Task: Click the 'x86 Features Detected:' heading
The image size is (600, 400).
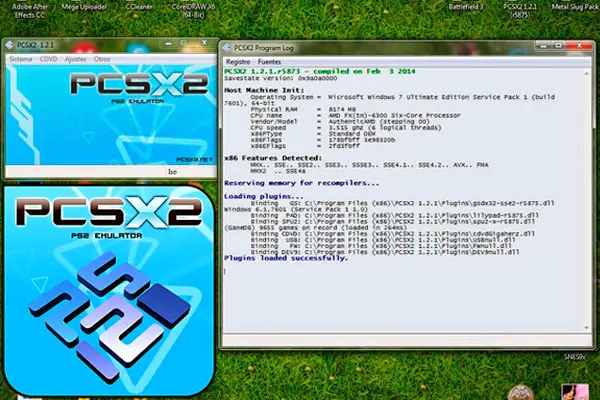Action: coord(273,158)
